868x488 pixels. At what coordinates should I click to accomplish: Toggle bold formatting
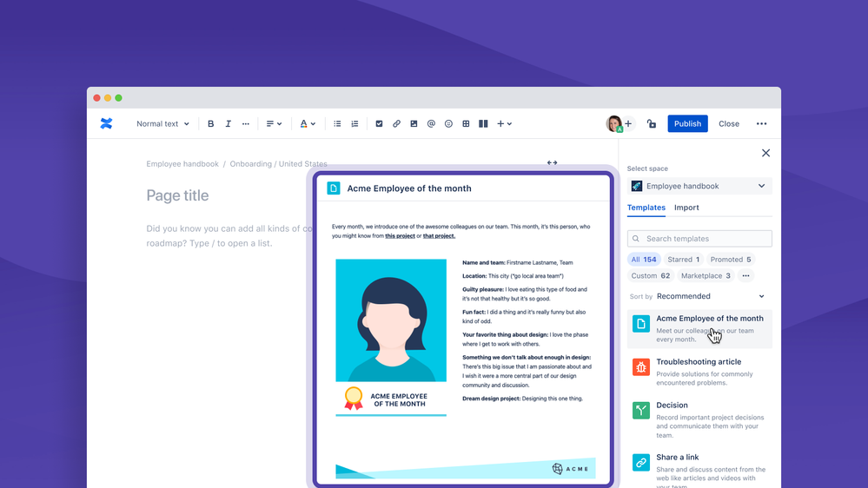(x=210, y=124)
